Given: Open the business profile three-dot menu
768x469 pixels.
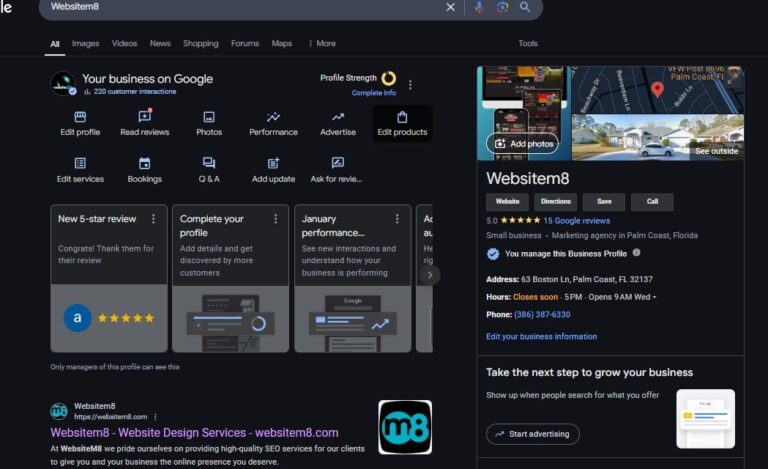Looking at the screenshot, I should pyautogui.click(x=410, y=85).
